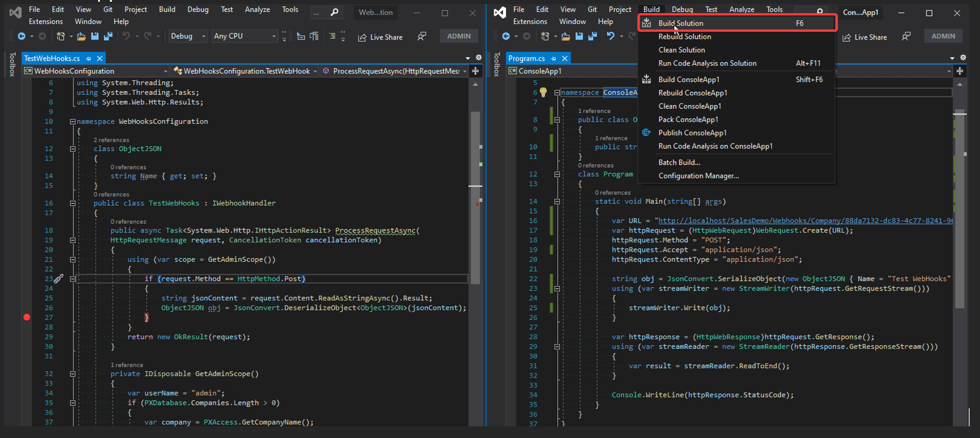Click Redo icon in left window toolbar
This screenshot has width=980, height=438.
(147, 36)
